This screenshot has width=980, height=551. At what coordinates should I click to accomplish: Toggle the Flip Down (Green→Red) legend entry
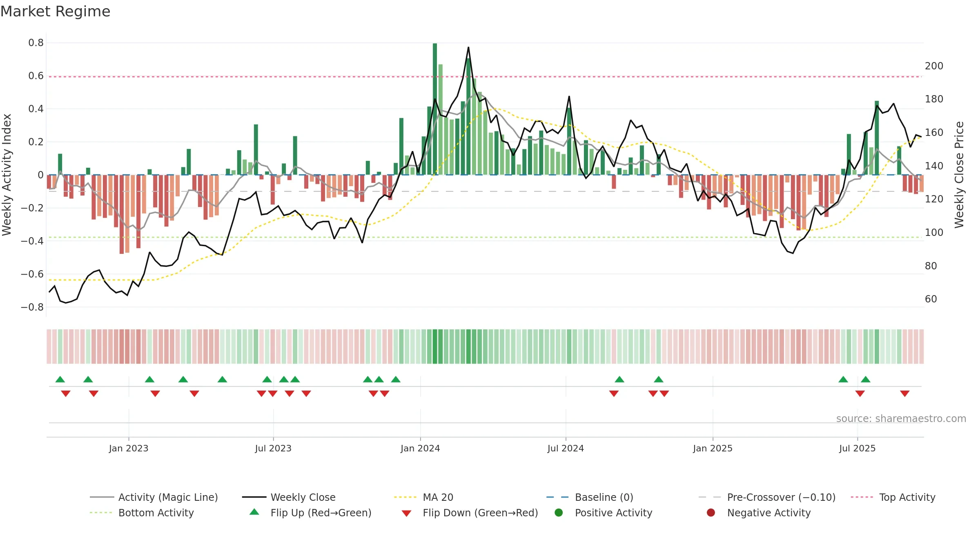tap(470, 513)
